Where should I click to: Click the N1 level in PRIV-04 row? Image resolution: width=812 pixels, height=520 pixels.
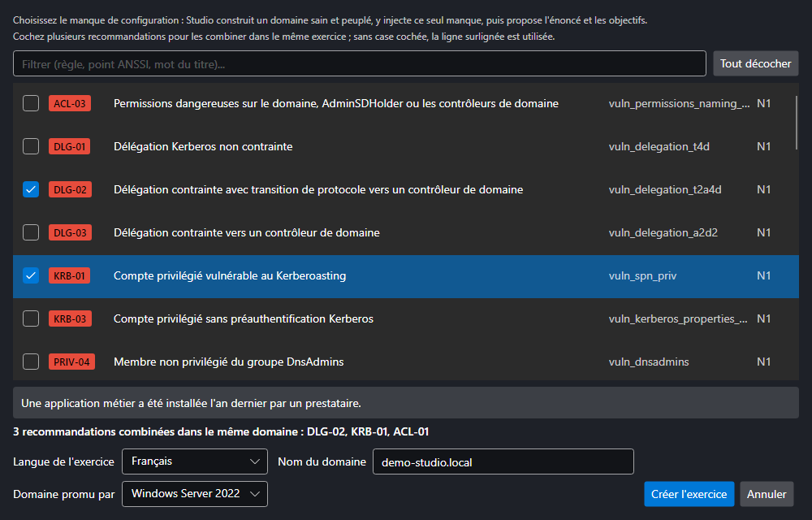click(763, 362)
